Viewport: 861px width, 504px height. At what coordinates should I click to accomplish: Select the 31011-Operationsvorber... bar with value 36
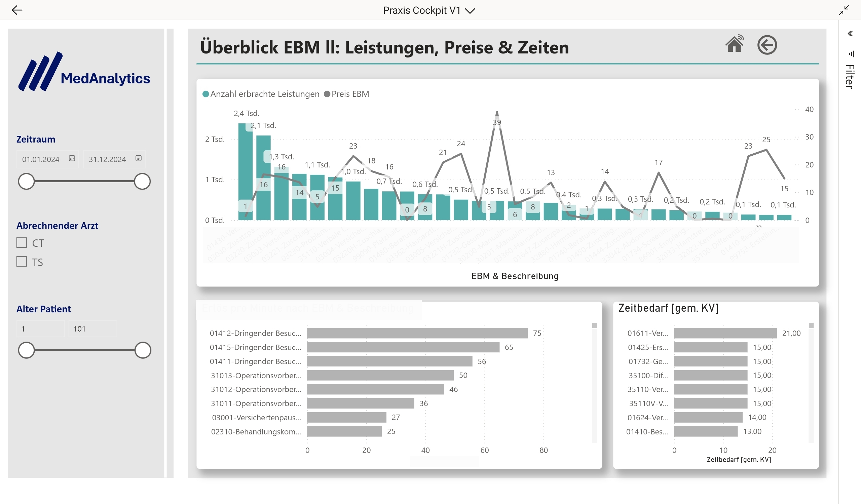(x=361, y=403)
